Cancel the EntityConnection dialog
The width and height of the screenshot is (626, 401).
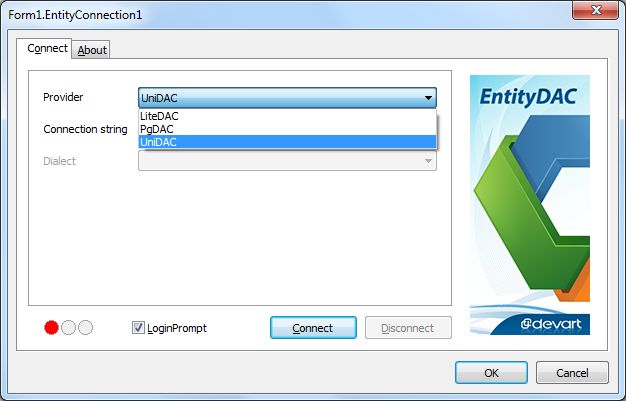tap(572, 373)
